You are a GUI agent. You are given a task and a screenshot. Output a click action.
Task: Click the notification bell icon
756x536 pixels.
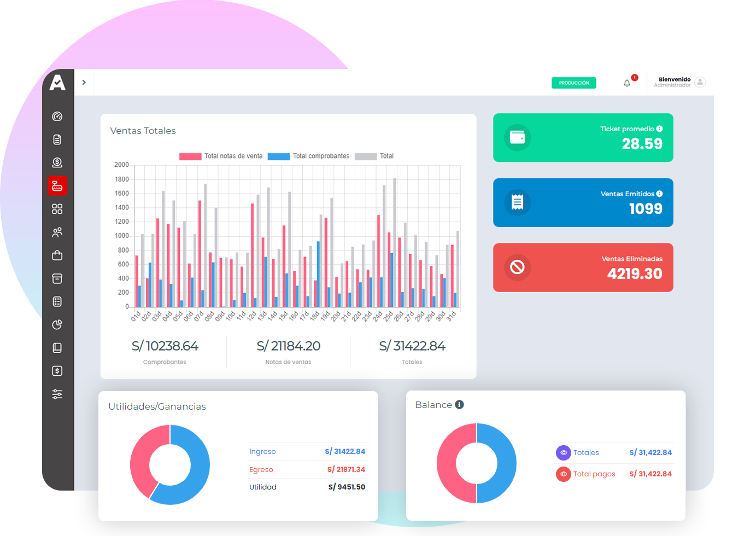pyautogui.click(x=627, y=83)
